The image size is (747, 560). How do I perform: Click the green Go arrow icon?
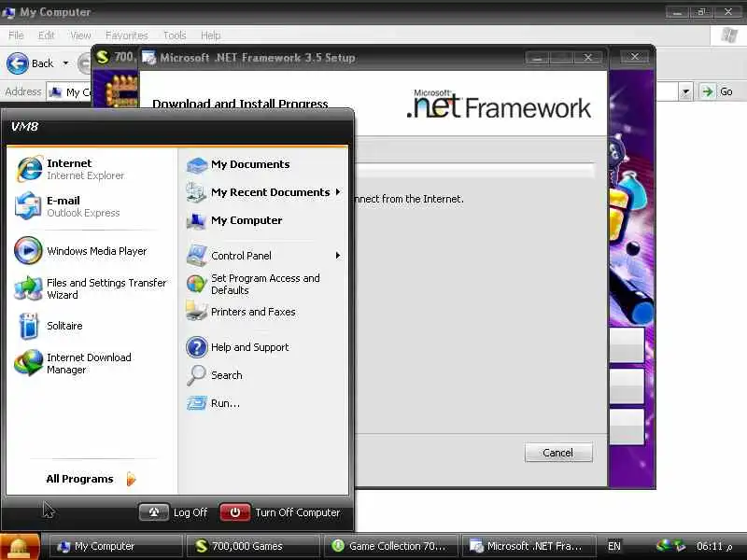click(708, 91)
